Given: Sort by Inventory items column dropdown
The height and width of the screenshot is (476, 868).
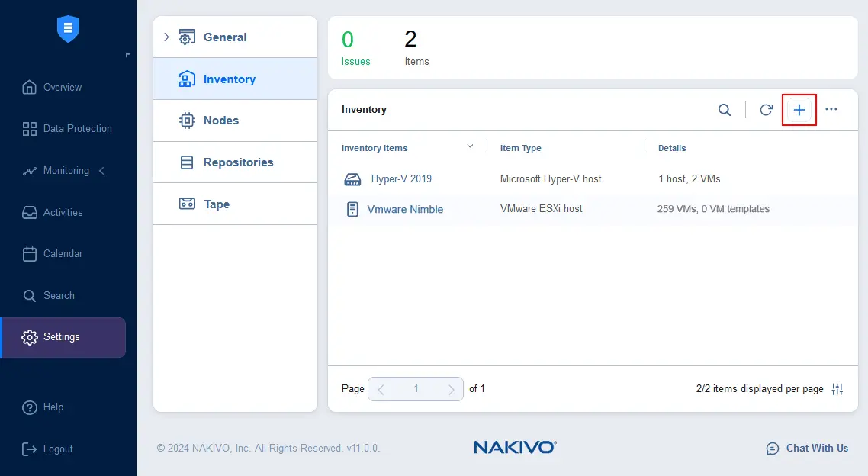Looking at the screenshot, I should [x=470, y=146].
